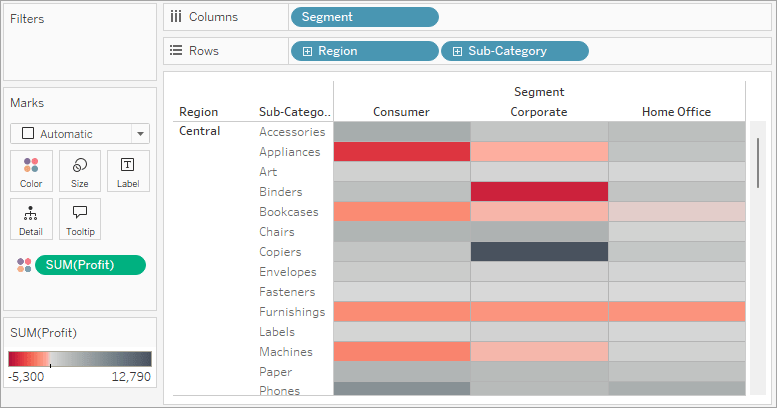The width and height of the screenshot is (777, 408).
Task: Open the Label marks card
Action: tap(128, 171)
